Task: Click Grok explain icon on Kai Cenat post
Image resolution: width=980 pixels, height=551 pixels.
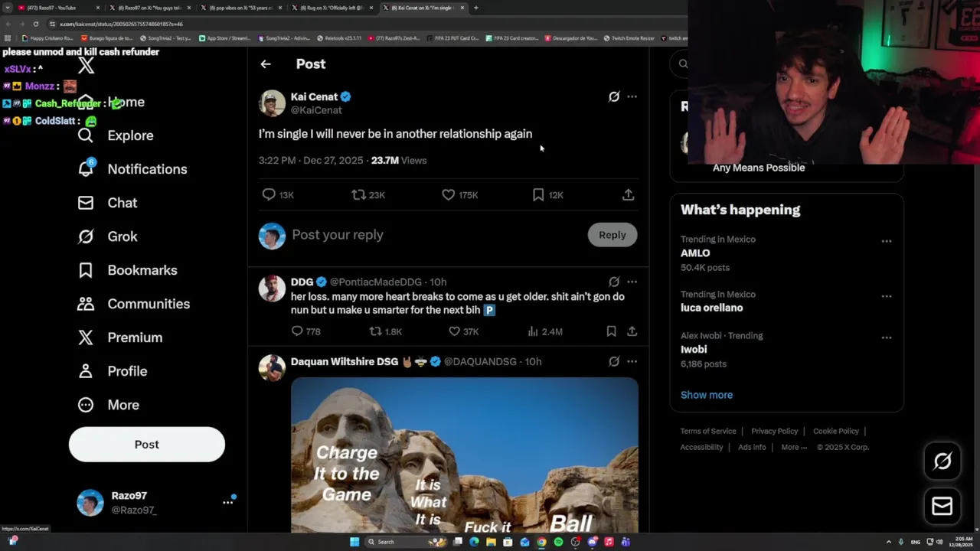Action: point(614,96)
